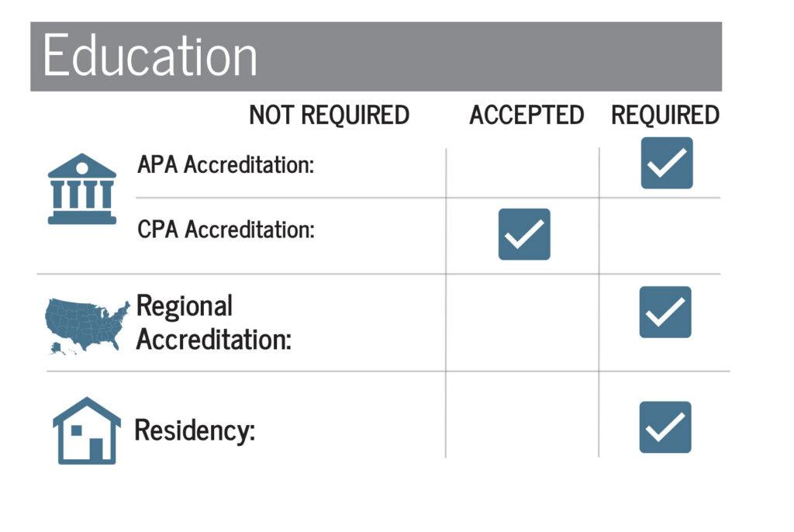Click the Residency label text

point(195,430)
